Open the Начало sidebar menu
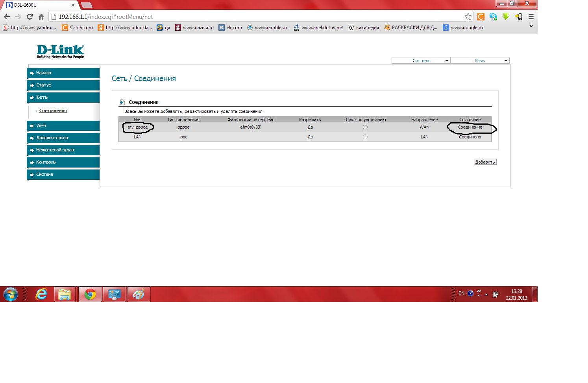 pyautogui.click(x=63, y=73)
